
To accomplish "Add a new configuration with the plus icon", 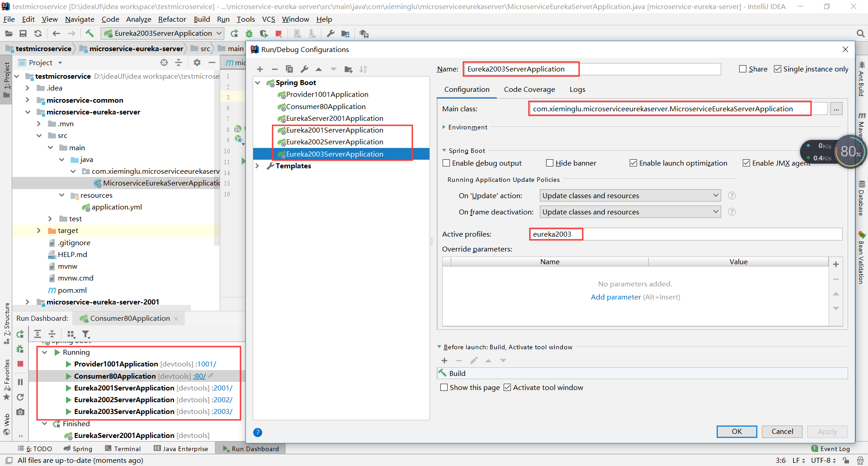I will coord(260,69).
